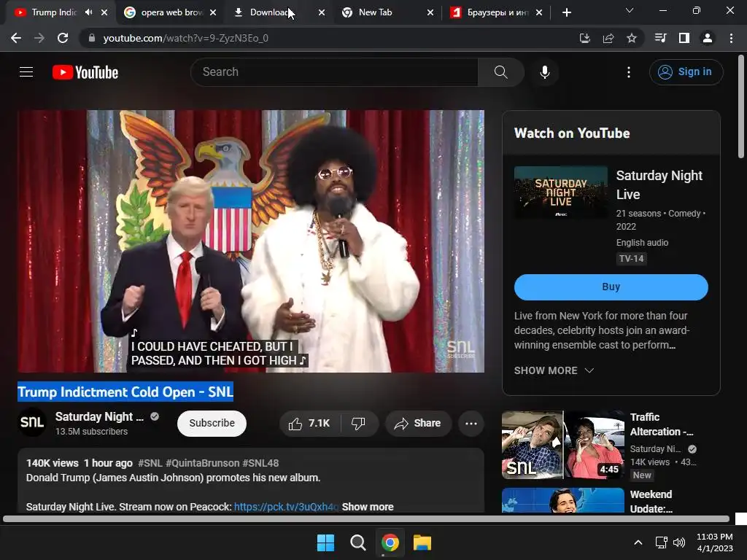
Task: Focus the YouTube Search field
Action: tap(334, 72)
